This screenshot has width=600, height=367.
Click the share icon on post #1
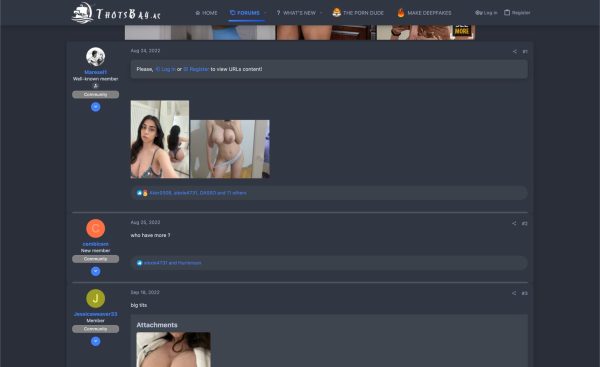pos(515,51)
